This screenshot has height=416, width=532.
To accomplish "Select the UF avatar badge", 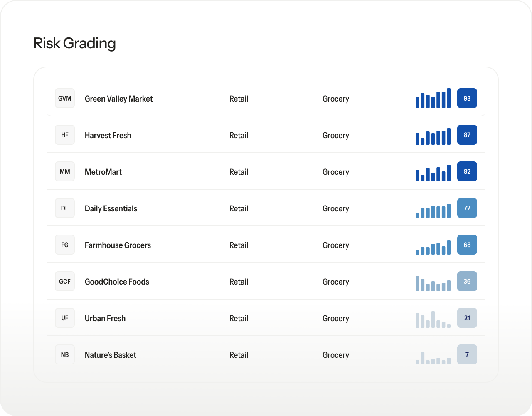I will [x=65, y=318].
